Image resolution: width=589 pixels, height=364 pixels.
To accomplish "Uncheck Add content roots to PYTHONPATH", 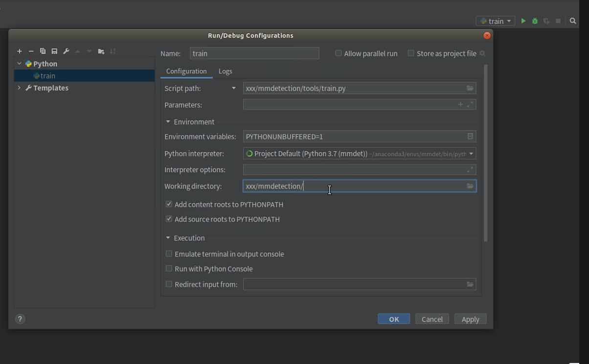I will (169, 205).
